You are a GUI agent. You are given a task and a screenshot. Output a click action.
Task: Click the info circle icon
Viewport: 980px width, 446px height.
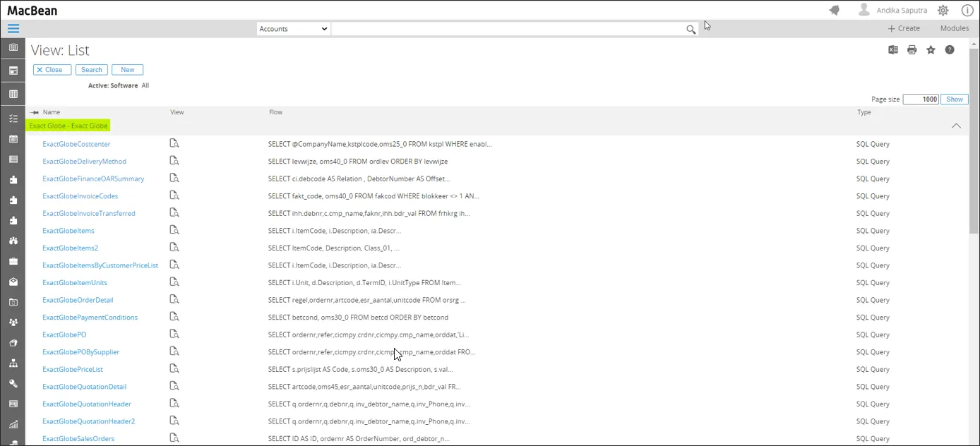click(967, 11)
